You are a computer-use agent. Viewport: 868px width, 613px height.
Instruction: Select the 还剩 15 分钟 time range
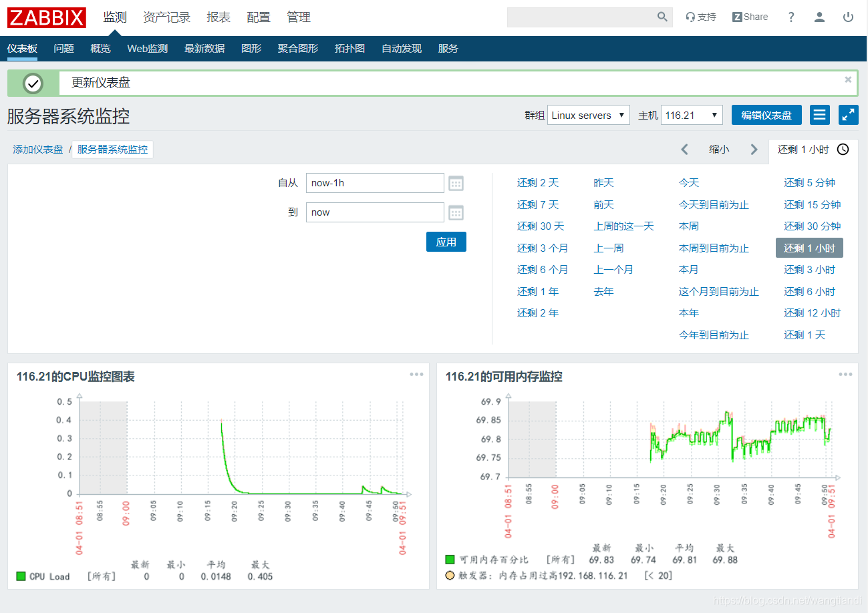tap(813, 204)
